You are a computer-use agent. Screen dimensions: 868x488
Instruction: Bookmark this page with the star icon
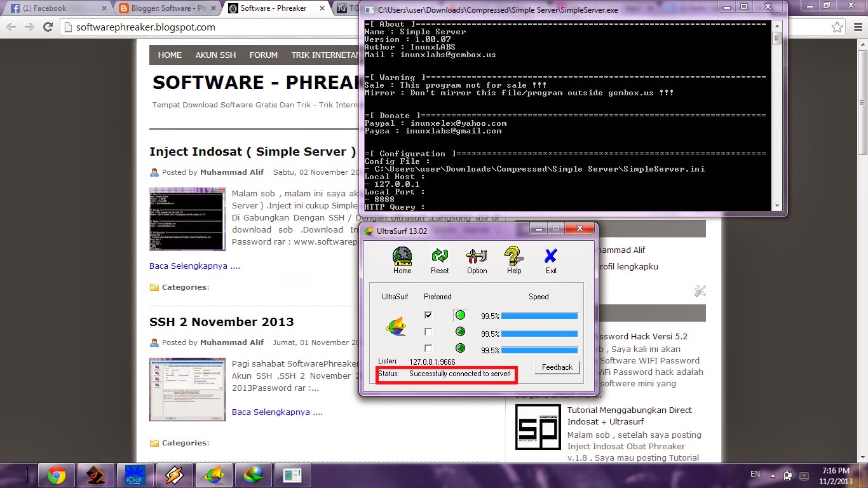(x=837, y=27)
